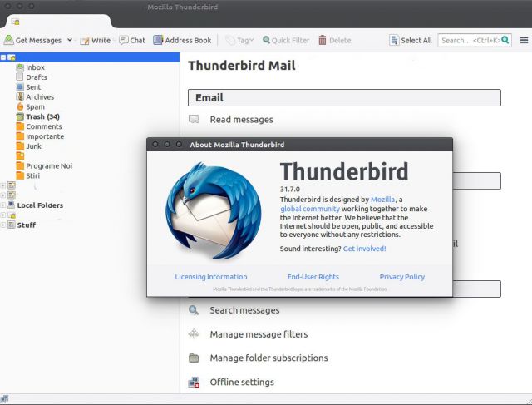Viewport: 532px width, 405px height.
Task: Select the Spam folder
Action: (35, 106)
